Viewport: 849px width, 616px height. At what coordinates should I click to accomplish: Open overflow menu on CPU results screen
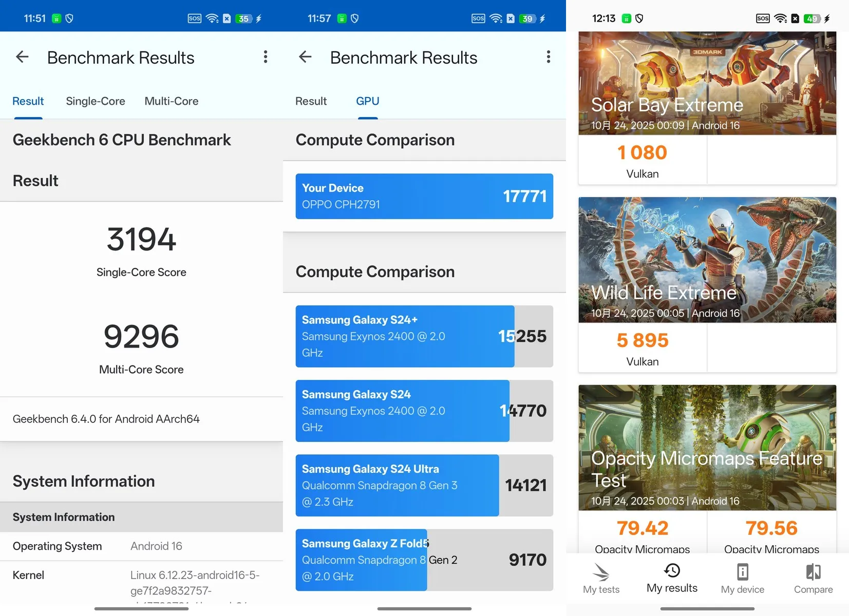[266, 57]
